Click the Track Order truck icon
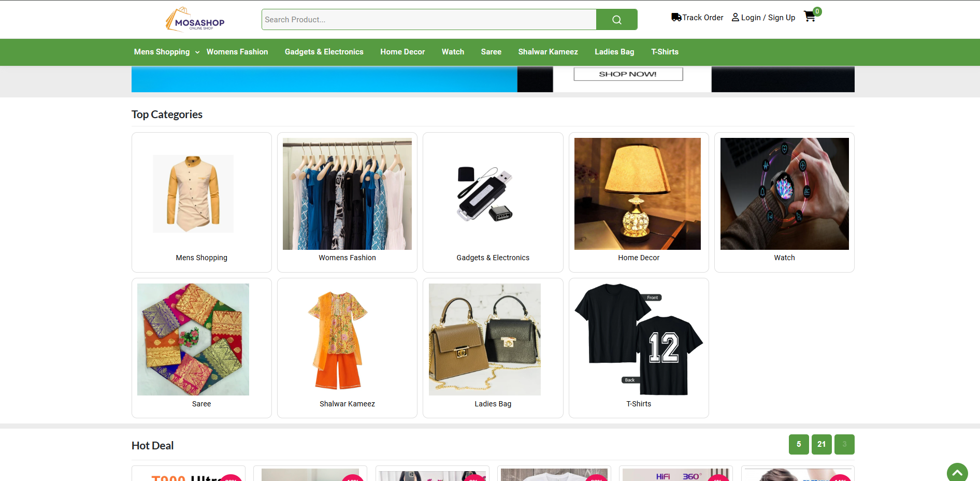This screenshot has width=980, height=481. click(x=676, y=17)
